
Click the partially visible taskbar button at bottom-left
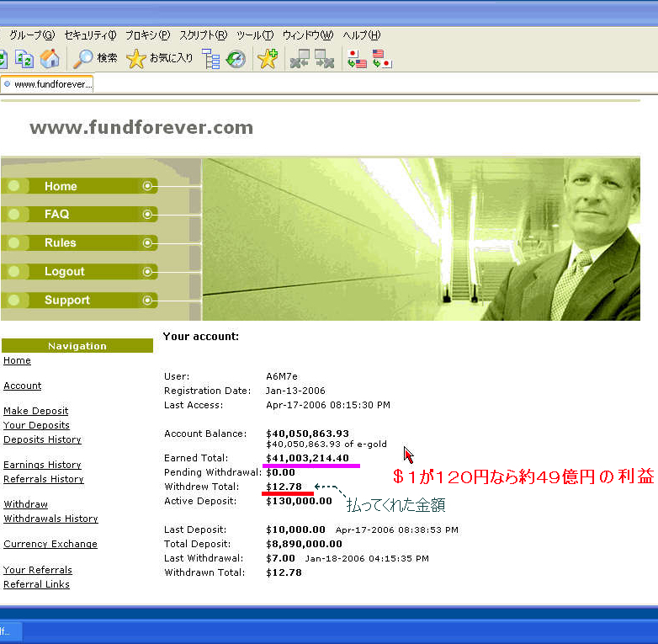(11, 631)
